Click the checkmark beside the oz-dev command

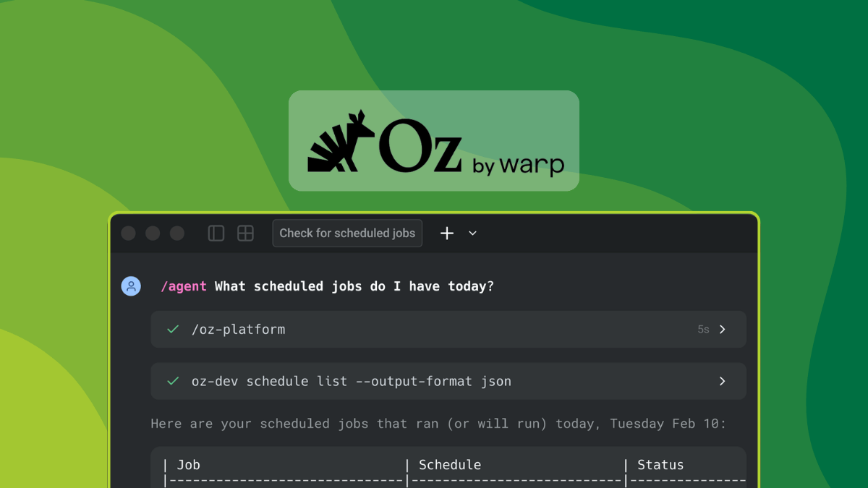coord(172,381)
